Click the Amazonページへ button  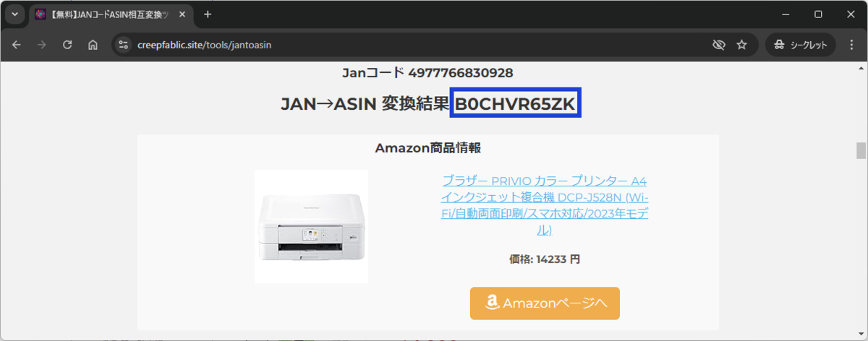pos(545,303)
